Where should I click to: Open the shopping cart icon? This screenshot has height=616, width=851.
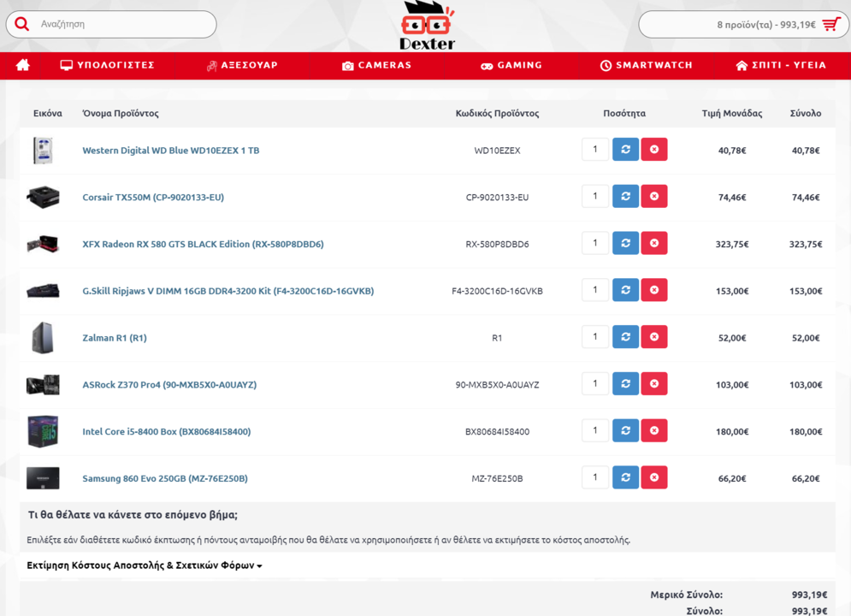pyautogui.click(x=831, y=25)
